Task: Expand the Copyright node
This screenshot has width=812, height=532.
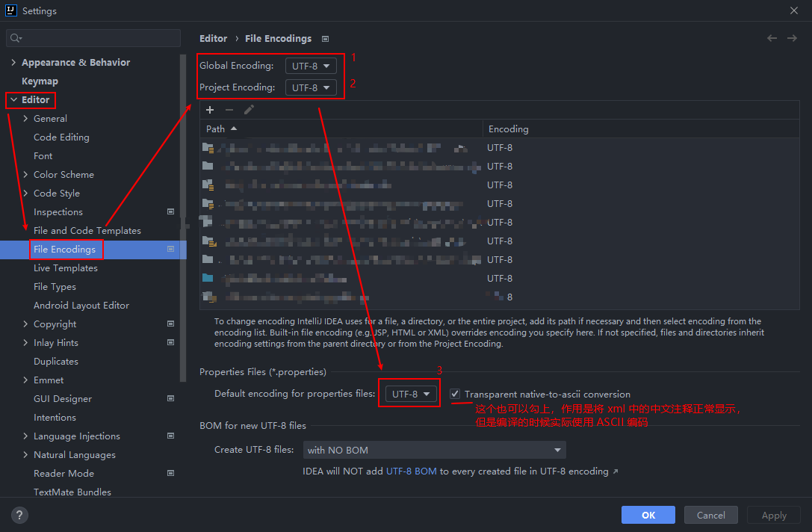Action: (25, 324)
